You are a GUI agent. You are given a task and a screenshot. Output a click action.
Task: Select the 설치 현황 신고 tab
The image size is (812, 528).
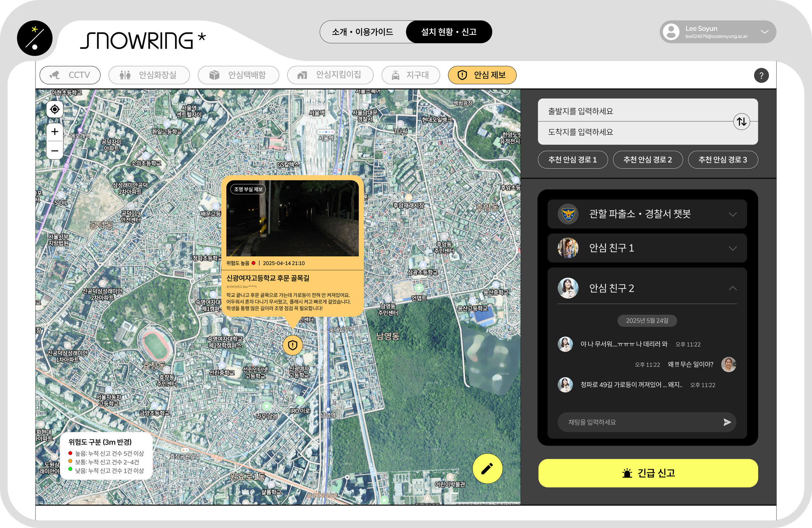449,32
